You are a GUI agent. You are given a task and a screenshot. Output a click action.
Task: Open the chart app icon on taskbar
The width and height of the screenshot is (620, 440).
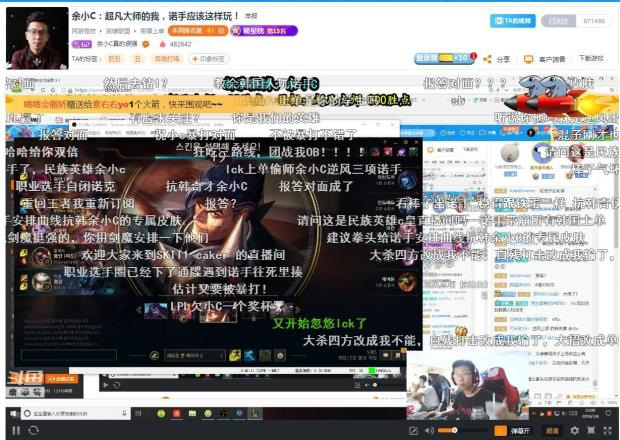point(254,414)
